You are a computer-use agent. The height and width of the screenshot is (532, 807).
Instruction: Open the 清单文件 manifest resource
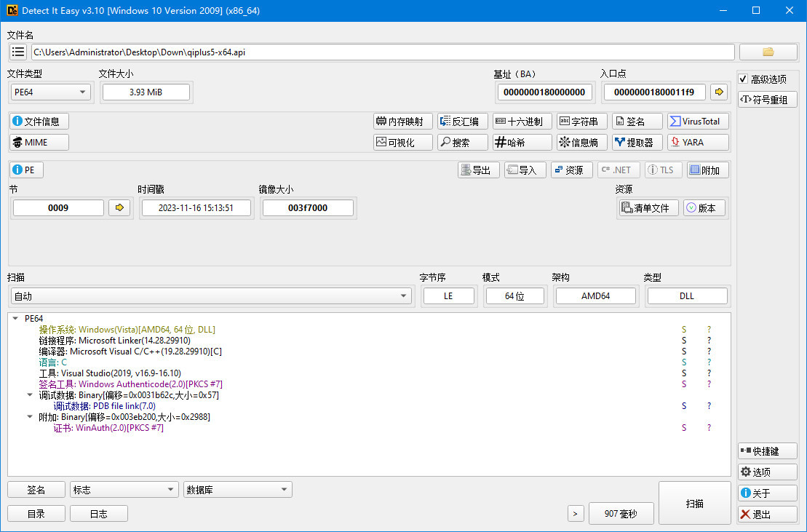(648, 207)
